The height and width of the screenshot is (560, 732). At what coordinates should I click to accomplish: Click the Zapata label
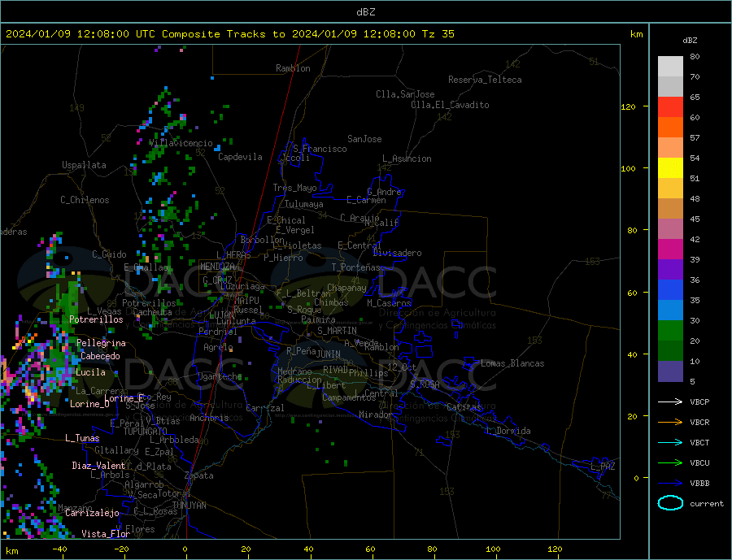(x=199, y=475)
